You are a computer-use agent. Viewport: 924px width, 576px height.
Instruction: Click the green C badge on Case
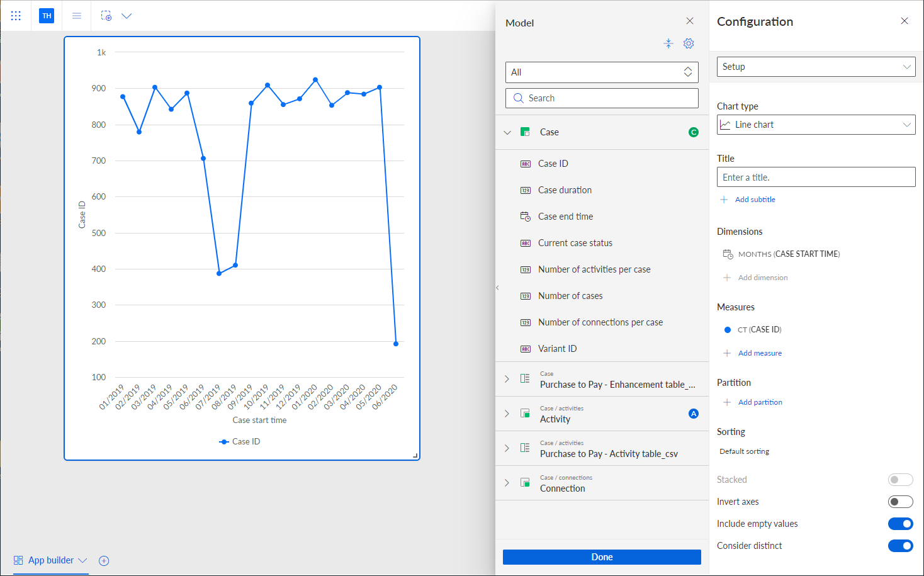click(x=694, y=132)
